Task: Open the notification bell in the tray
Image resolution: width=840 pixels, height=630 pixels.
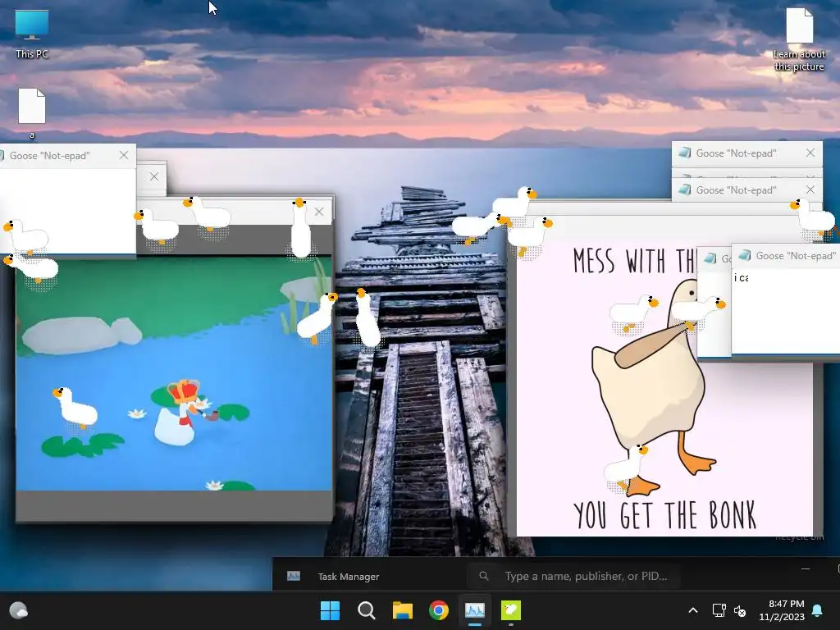Action: [818, 610]
